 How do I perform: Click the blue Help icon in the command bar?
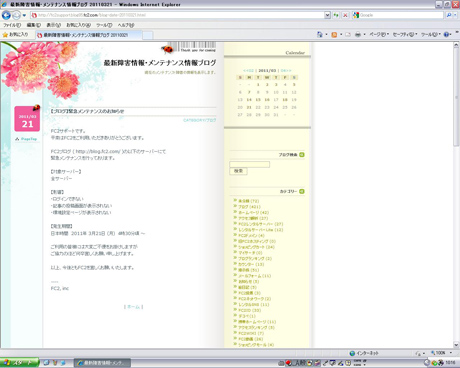point(447,34)
